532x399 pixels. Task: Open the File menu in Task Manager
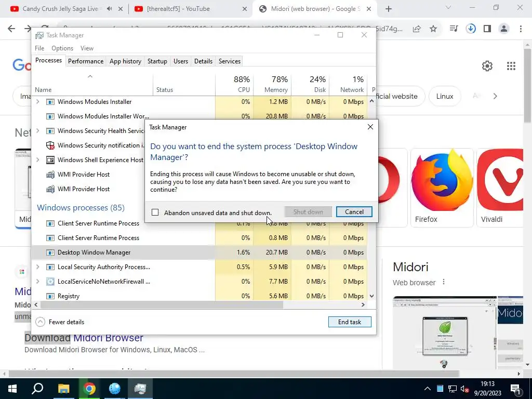tap(39, 48)
